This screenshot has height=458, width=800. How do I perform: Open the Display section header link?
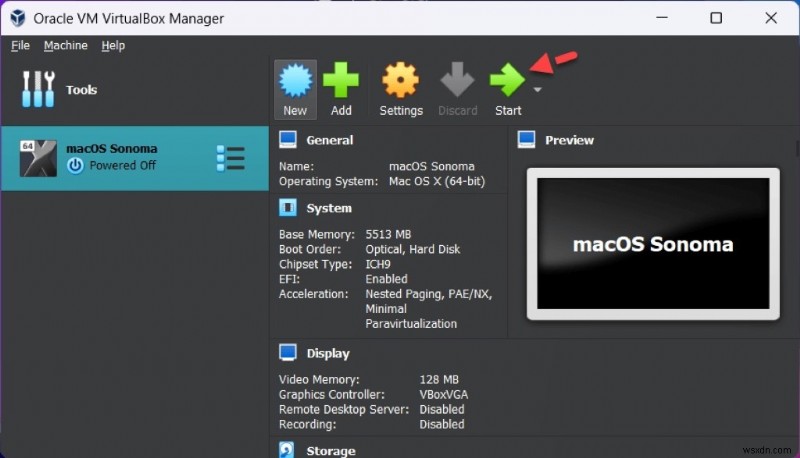click(328, 353)
